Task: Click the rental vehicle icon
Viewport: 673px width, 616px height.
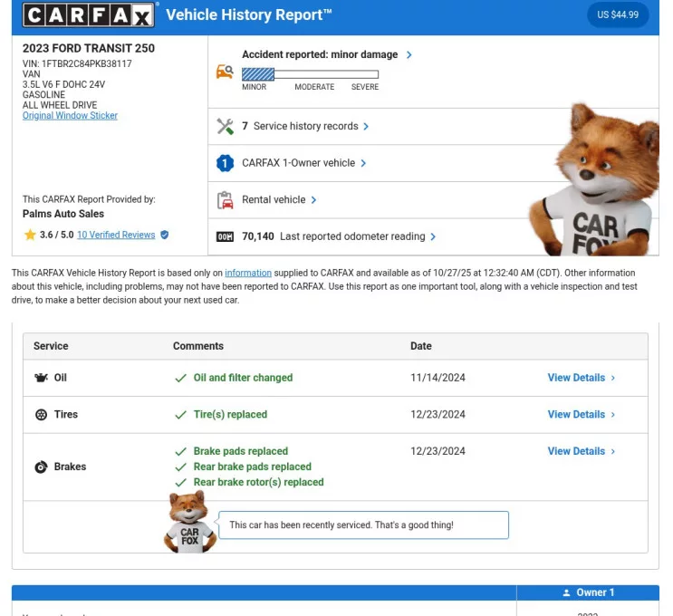Action: 225,200
